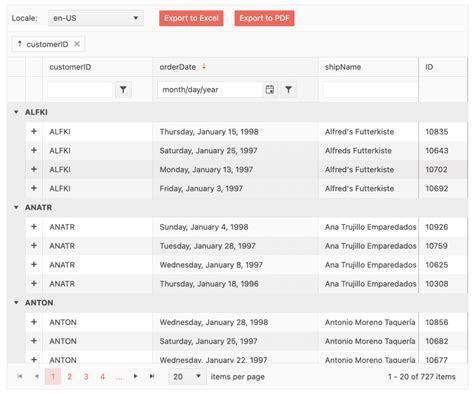The width and height of the screenshot is (474, 394).
Task: Focus the customerID filter text box
Action: pyautogui.click(x=80, y=90)
